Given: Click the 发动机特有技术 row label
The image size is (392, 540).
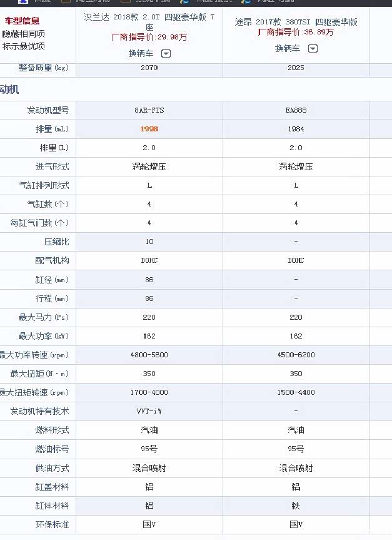Looking at the screenshot, I should click(x=39, y=411).
